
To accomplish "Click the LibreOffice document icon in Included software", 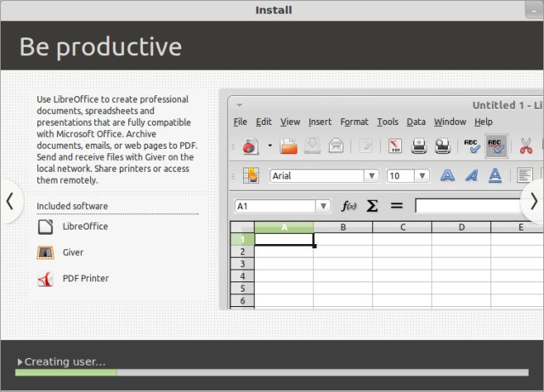I will 45,227.
